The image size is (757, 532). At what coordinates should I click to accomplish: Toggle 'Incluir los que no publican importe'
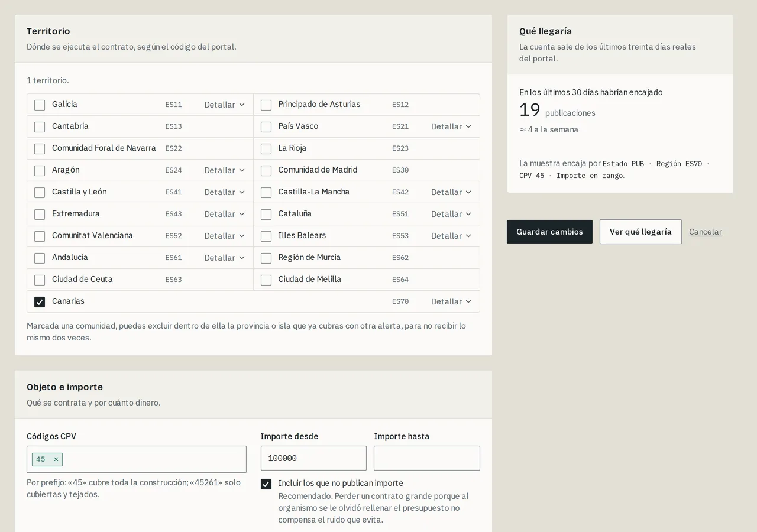click(x=266, y=484)
